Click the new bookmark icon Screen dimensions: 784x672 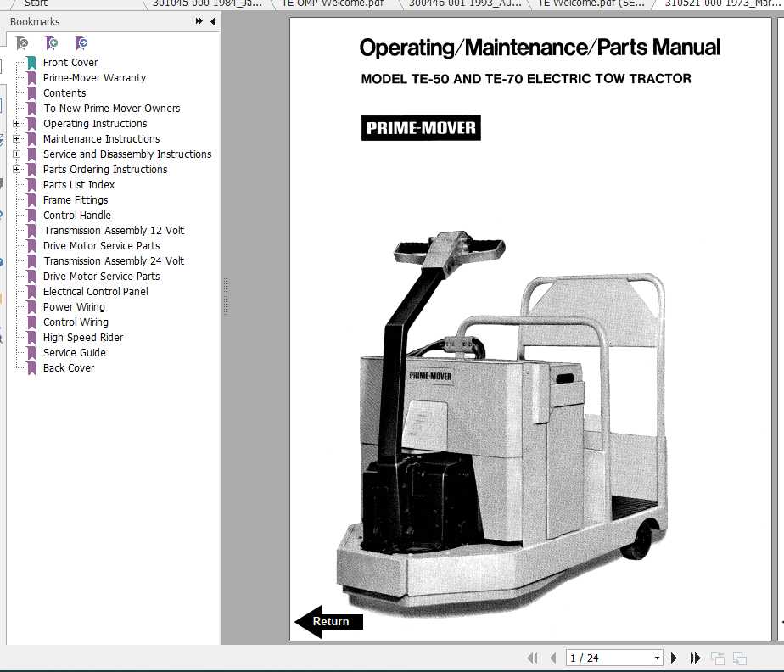click(52, 42)
